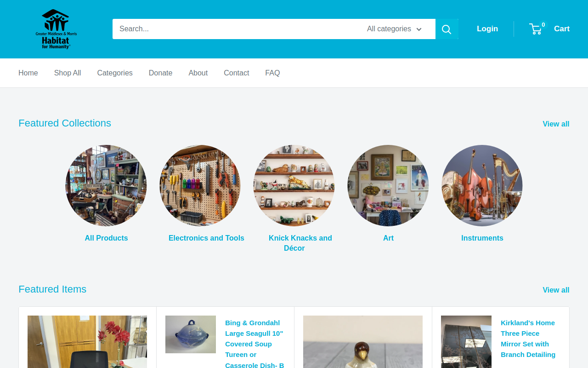Click the Instruments collection label
Screen dimensions: 588x368
482,238
